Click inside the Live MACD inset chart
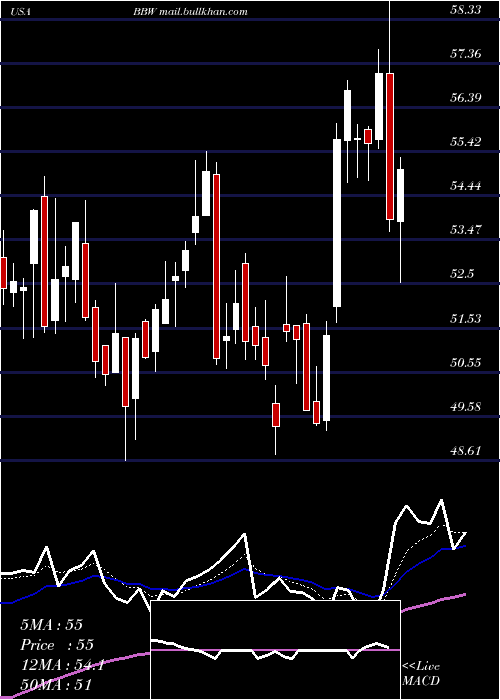The image size is (500, 700). point(275,650)
